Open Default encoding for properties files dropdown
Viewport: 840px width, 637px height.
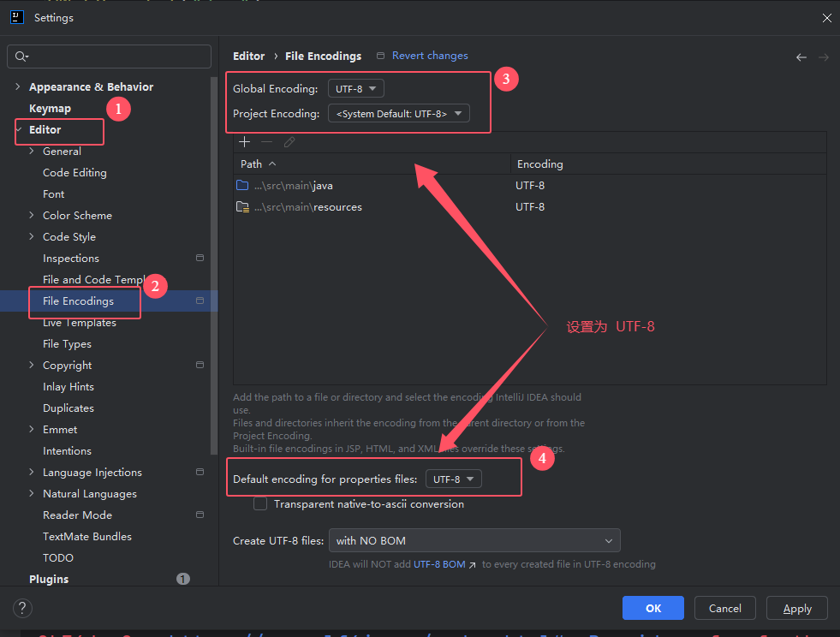tap(453, 479)
